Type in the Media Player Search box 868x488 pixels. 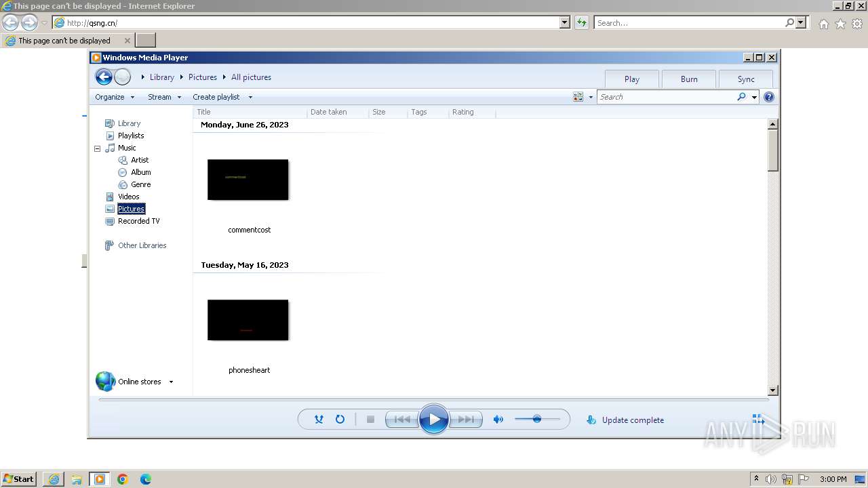coord(666,97)
